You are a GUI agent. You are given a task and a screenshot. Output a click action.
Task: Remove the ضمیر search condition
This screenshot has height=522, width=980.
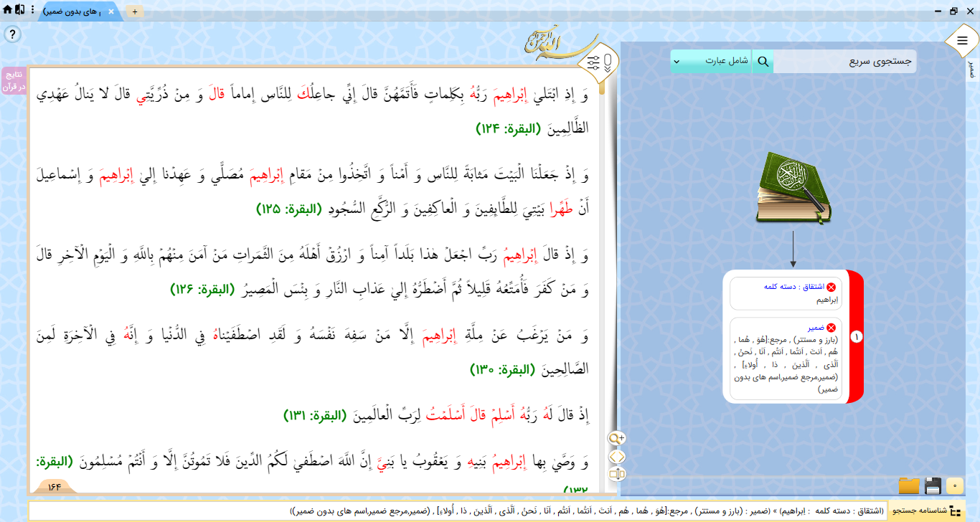point(831,328)
